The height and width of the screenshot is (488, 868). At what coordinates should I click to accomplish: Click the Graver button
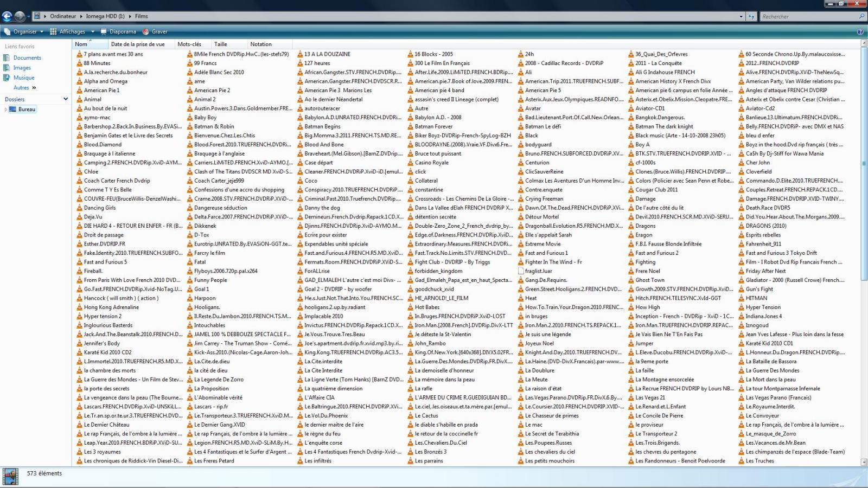[155, 31]
